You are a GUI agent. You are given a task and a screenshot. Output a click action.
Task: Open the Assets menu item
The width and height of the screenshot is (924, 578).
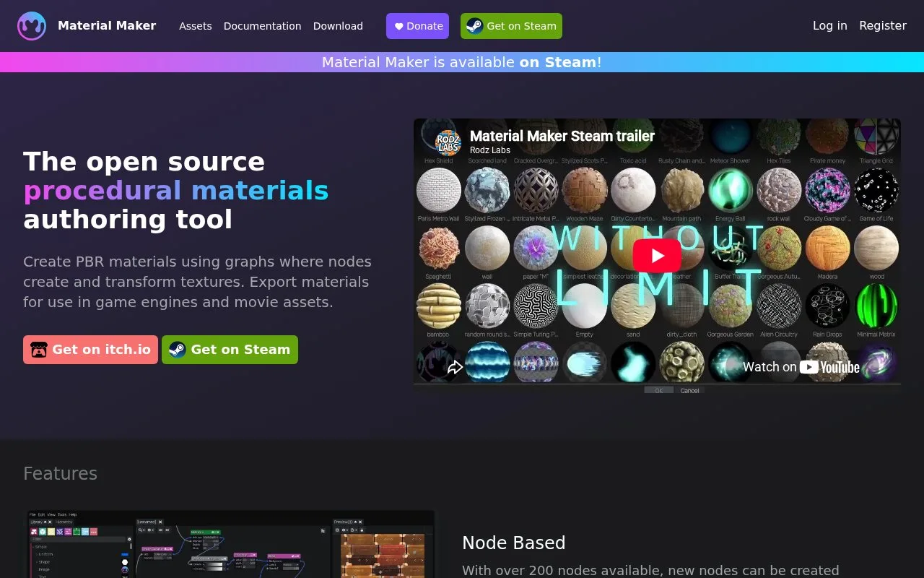coord(196,26)
